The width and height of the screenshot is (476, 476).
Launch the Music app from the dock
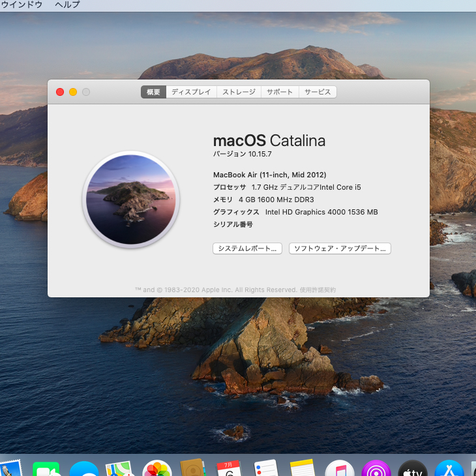tap(340, 469)
